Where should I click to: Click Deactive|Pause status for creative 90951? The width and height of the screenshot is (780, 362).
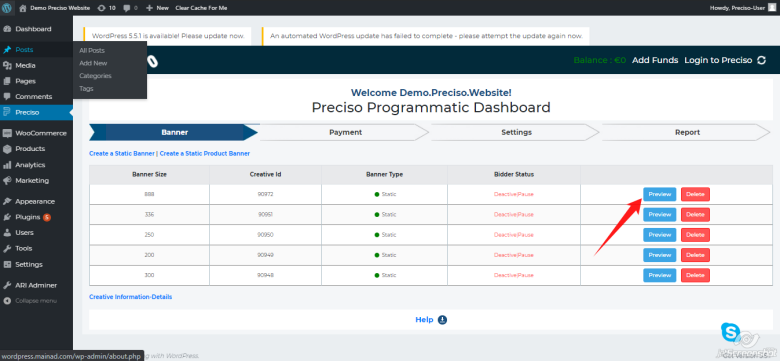tap(513, 215)
